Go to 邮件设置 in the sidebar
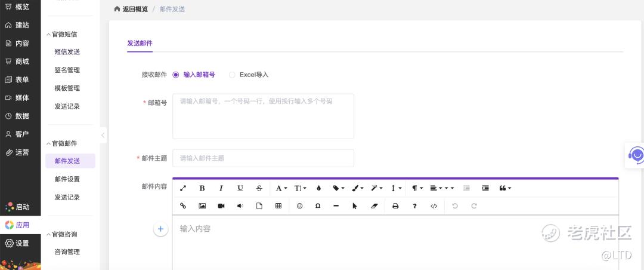This screenshot has height=270, width=644. [67, 179]
